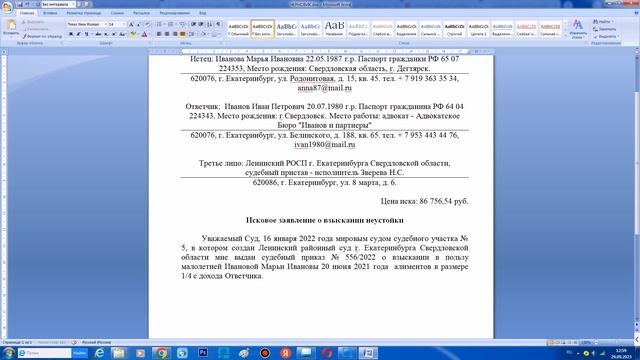Click the Grow Font button
The image size is (640, 360).
pos(131,24)
